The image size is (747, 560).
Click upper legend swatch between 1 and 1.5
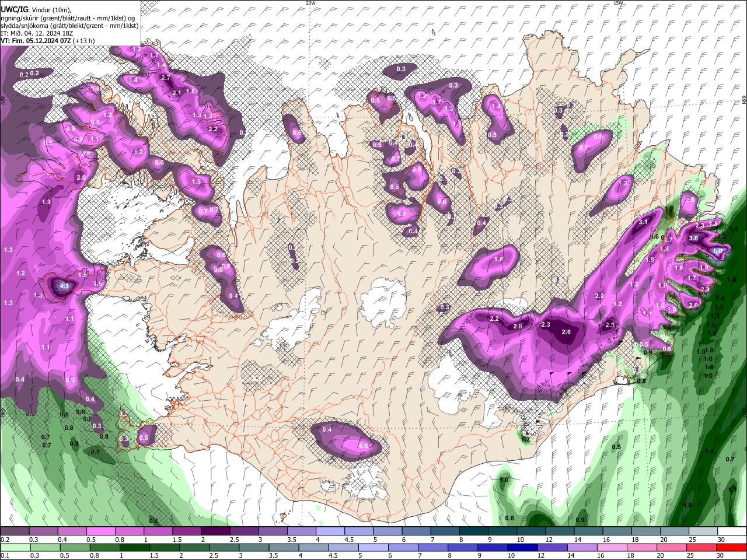pos(158,531)
